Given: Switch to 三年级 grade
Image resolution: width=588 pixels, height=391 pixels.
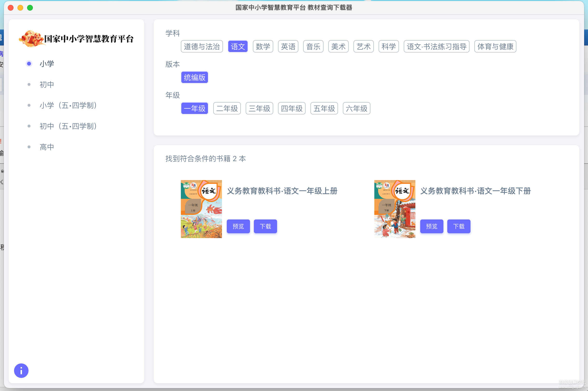Looking at the screenshot, I should pyautogui.click(x=259, y=108).
